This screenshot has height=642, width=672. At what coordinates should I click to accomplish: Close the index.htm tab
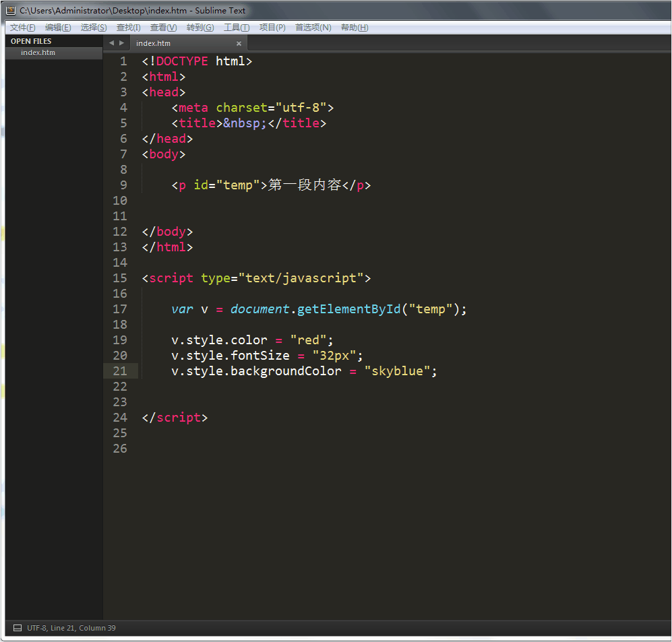239,43
